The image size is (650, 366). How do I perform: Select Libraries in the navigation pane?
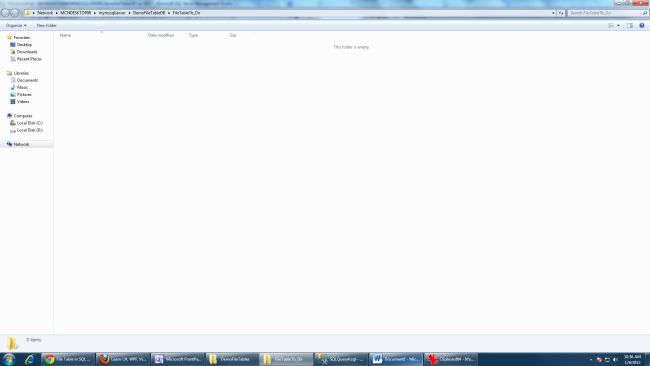[x=21, y=73]
